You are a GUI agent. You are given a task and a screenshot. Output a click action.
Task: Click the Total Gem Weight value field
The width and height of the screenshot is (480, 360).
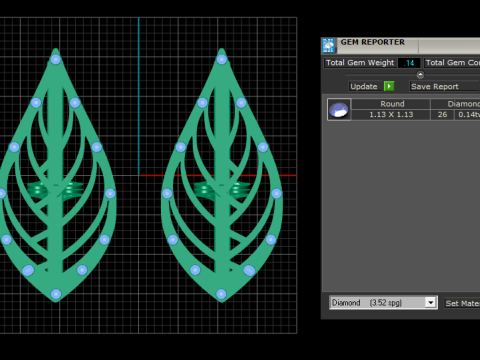click(409, 63)
